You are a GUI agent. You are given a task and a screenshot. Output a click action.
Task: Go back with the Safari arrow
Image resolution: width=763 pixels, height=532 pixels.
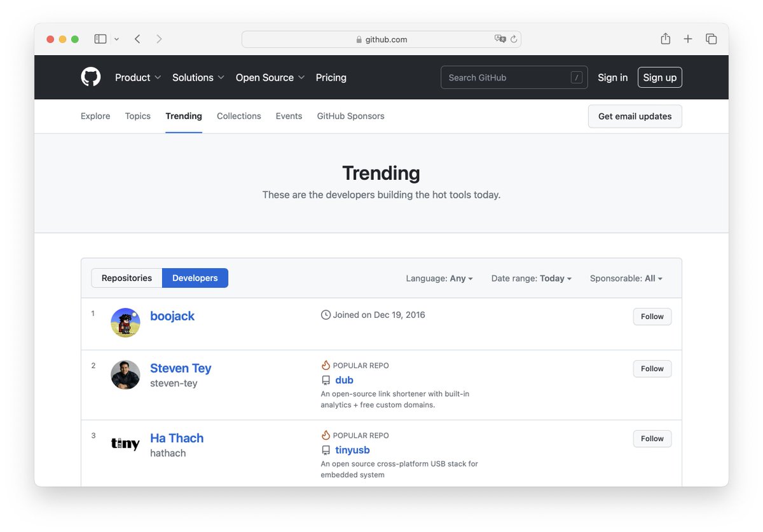[137, 39]
